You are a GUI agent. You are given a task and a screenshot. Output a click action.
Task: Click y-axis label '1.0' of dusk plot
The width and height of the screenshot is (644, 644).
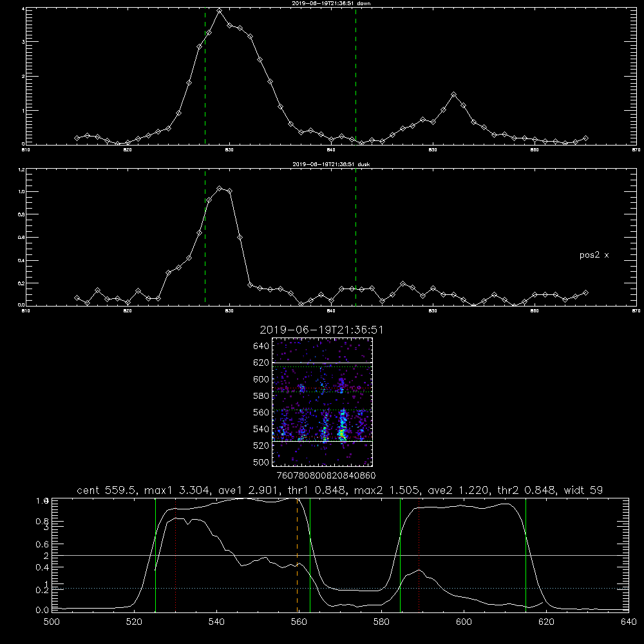pyautogui.click(x=22, y=192)
